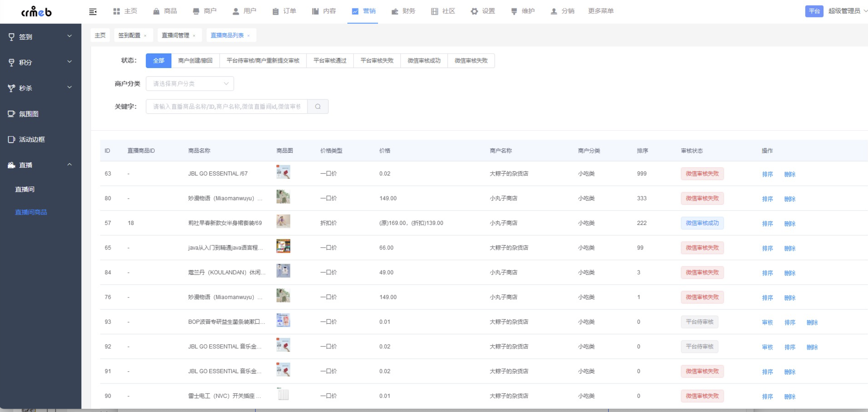
Task: Open product image thumbnail for ID 93
Action: point(283,320)
